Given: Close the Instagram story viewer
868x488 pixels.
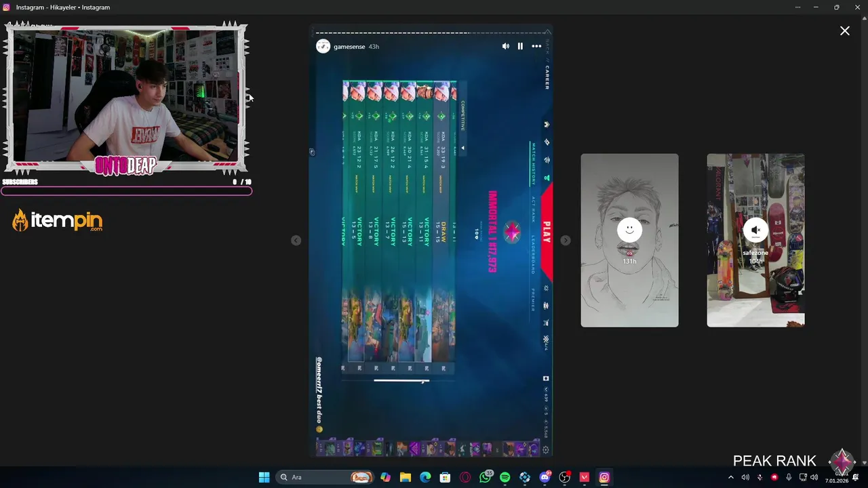Looking at the screenshot, I should coord(845,30).
